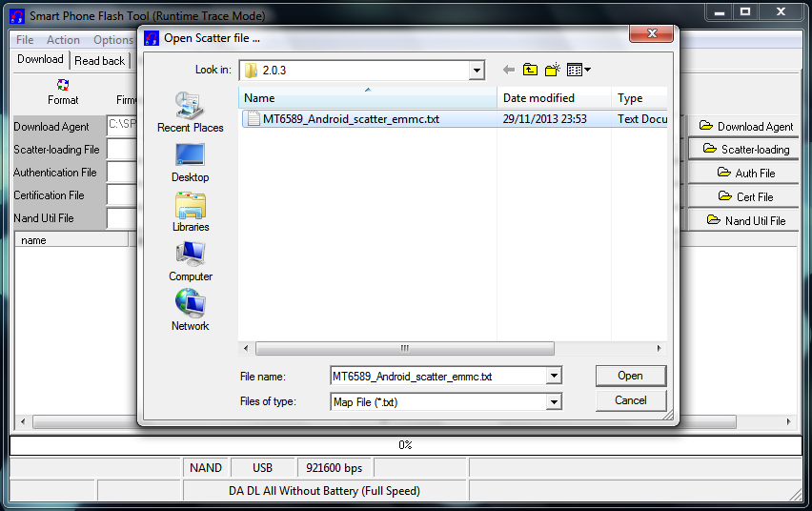Open the Action menu
This screenshot has height=511, width=812.
coord(63,40)
